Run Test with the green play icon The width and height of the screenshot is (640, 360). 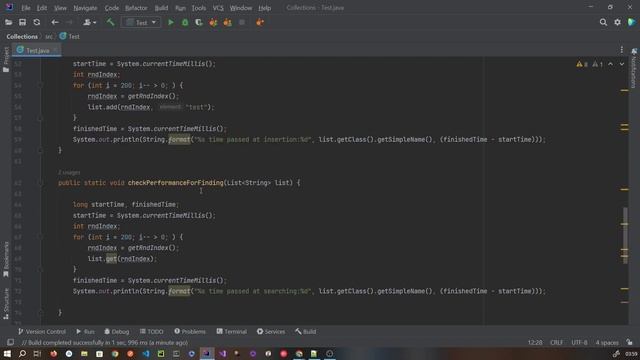(171, 22)
